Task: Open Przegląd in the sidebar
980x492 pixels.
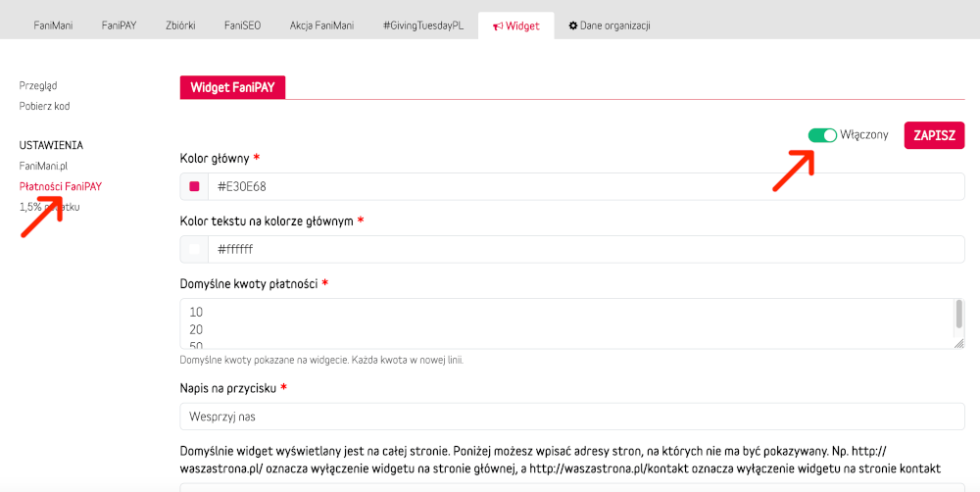Action: coord(38,86)
